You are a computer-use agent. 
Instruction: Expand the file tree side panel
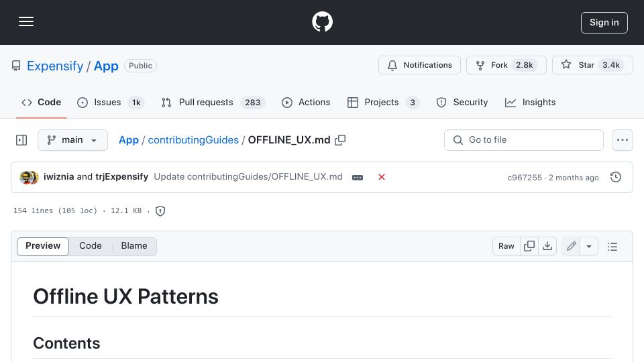21,140
